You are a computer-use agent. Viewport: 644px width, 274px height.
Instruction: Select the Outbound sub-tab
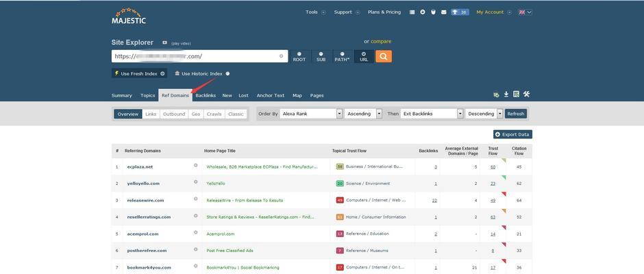174,114
